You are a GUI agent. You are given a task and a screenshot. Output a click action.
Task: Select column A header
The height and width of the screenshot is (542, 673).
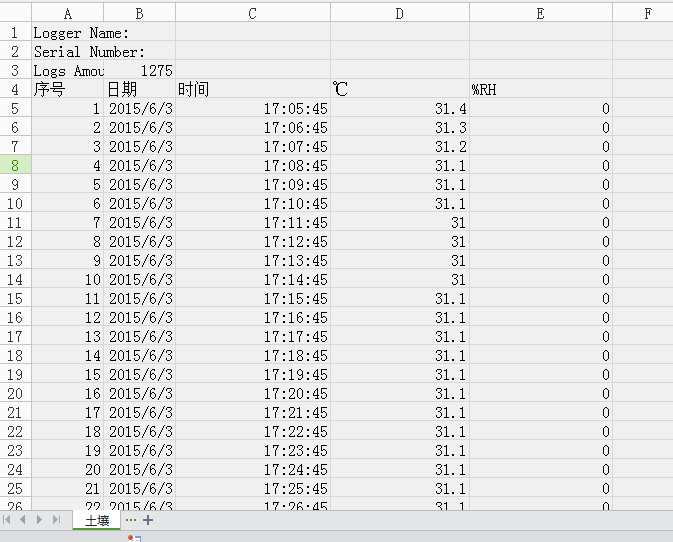point(67,13)
